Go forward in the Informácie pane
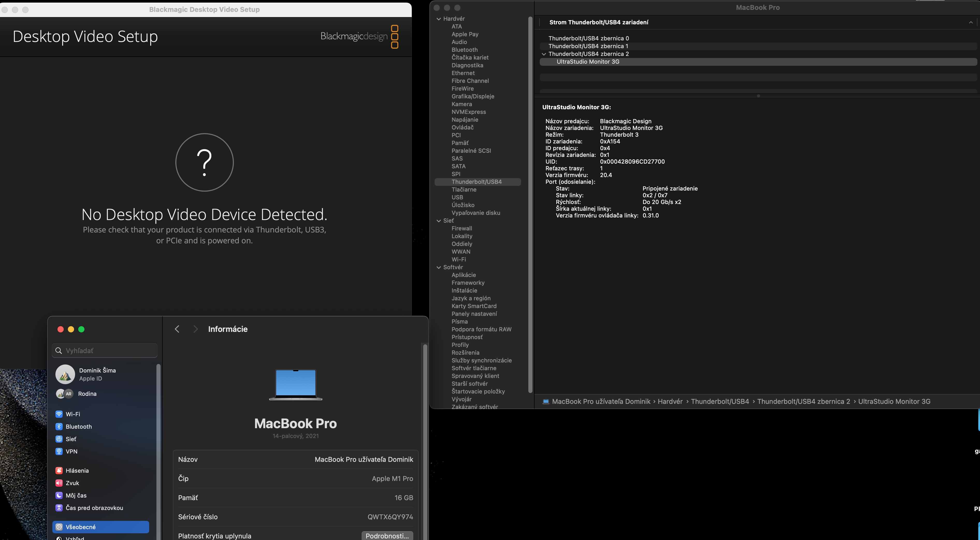 [x=196, y=329]
